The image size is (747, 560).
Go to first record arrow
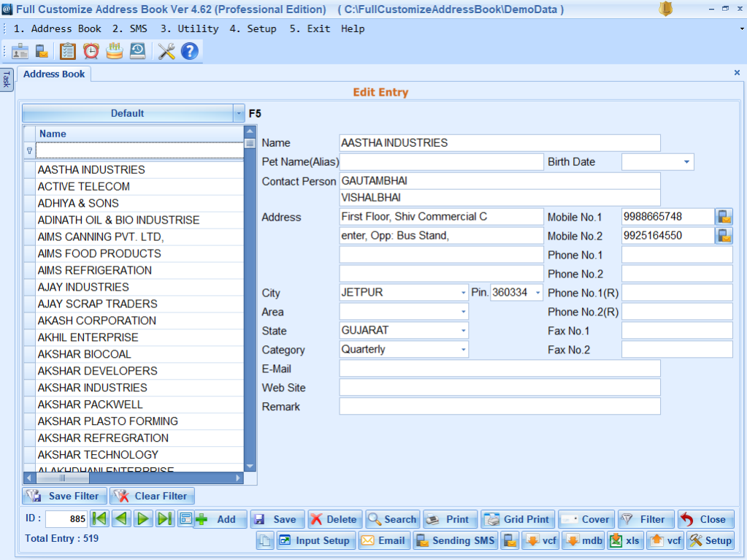99,518
